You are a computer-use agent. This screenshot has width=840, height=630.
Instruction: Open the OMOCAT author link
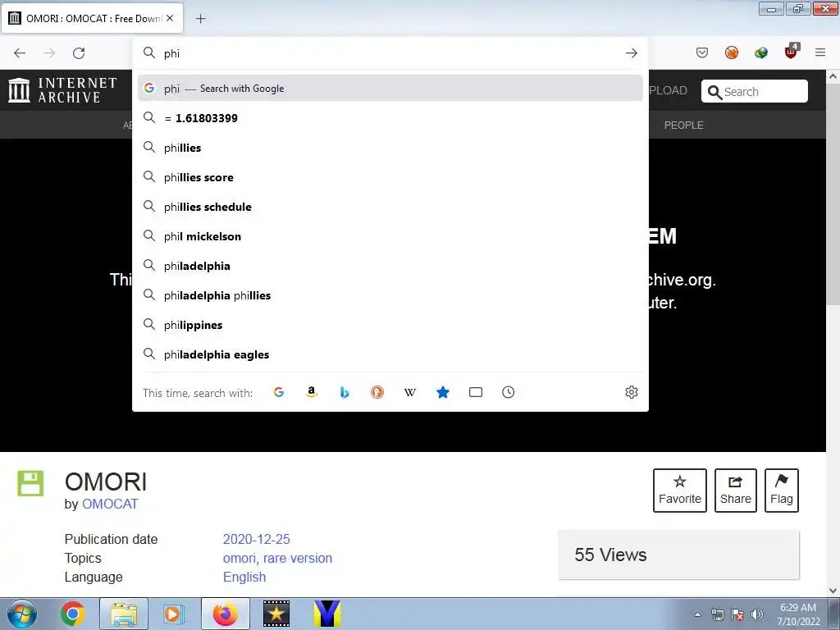(110, 504)
